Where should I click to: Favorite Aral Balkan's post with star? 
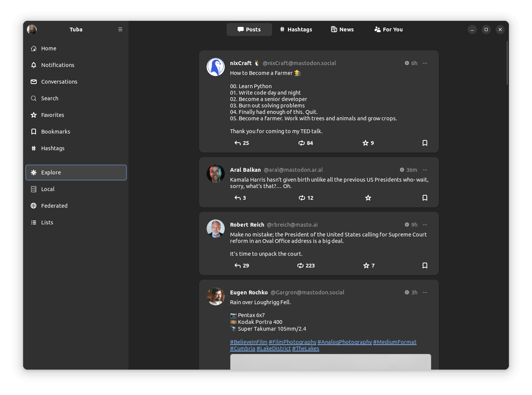[368, 198]
